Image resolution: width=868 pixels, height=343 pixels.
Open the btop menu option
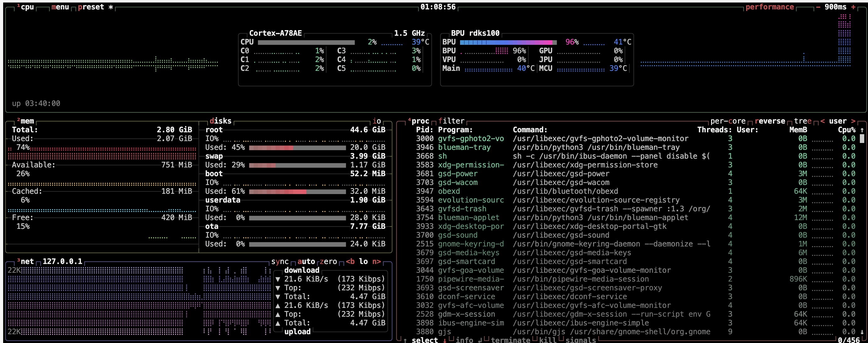[60, 7]
